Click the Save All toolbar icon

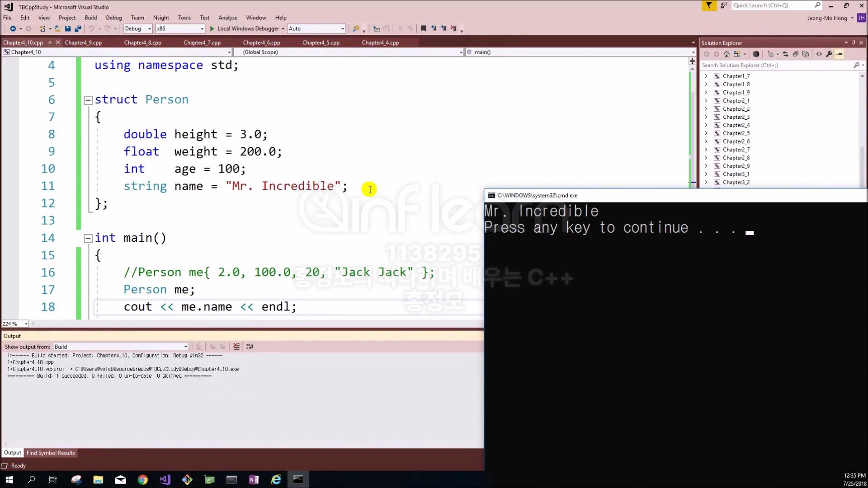pyautogui.click(x=78, y=28)
